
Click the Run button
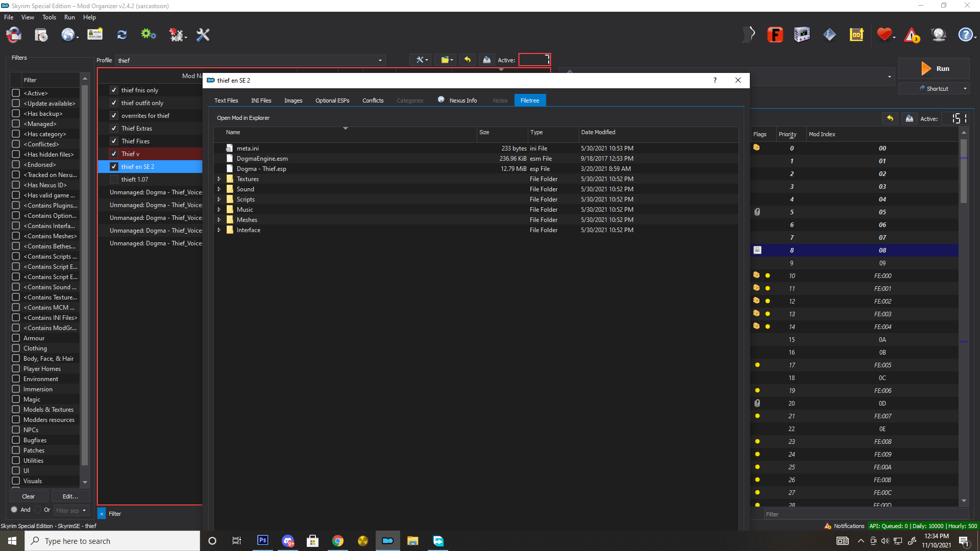934,68
